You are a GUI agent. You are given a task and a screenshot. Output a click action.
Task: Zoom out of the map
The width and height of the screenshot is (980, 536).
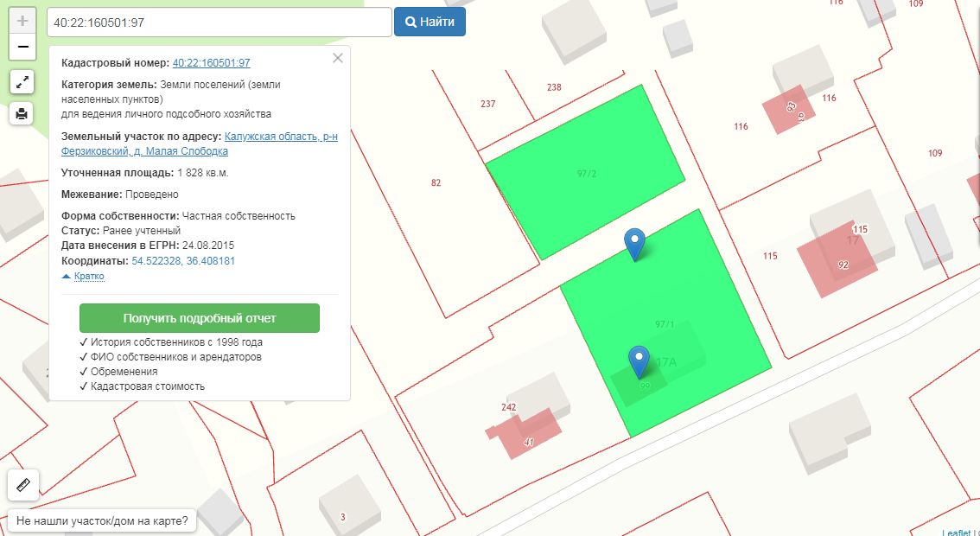click(22, 47)
